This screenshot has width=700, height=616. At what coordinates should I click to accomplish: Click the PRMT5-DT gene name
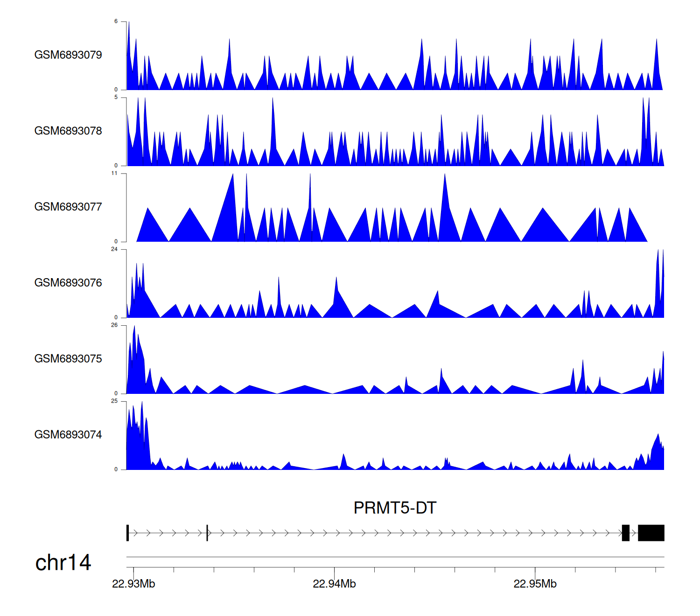pyautogui.click(x=395, y=508)
